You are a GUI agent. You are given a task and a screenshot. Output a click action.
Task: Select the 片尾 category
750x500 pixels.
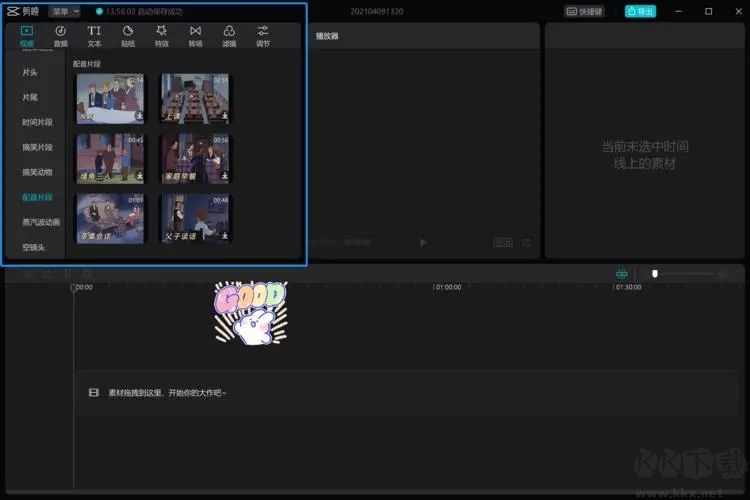pyautogui.click(x=30, y=97)
